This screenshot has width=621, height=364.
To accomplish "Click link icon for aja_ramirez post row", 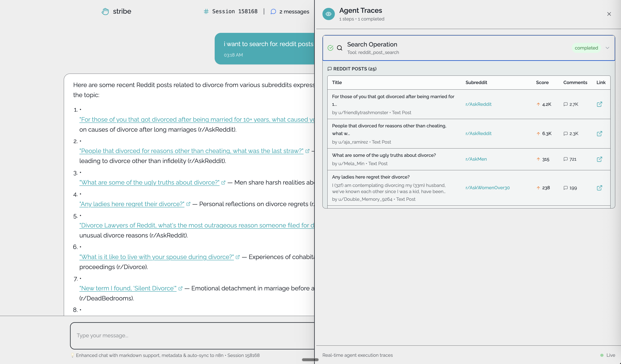I will click(599, 134).
